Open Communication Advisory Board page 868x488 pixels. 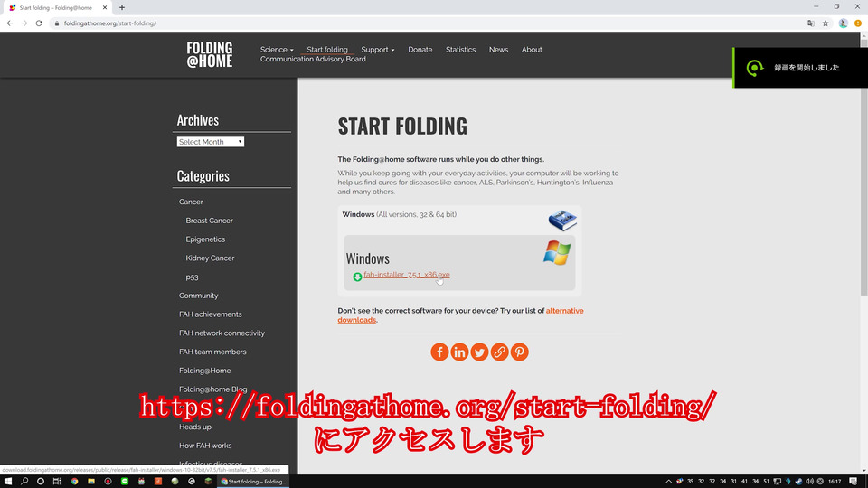313,60
